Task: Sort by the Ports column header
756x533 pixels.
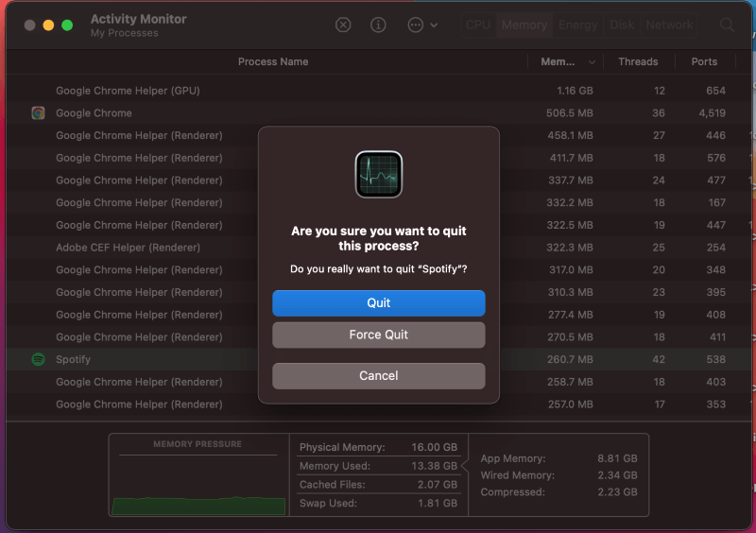Action: 704,61
